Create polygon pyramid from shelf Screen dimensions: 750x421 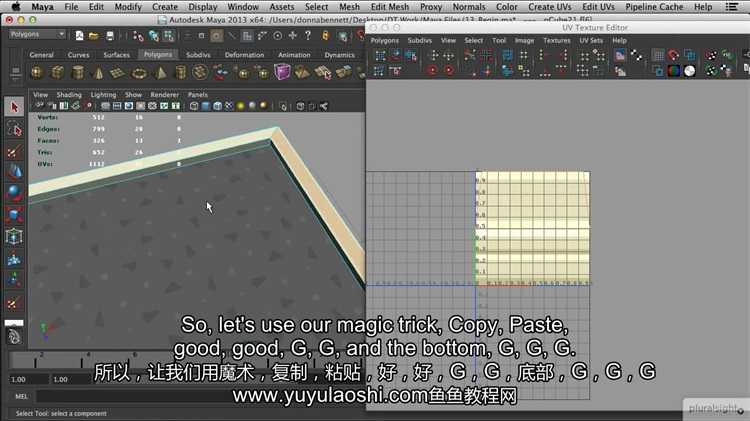[x=161, y=73]
